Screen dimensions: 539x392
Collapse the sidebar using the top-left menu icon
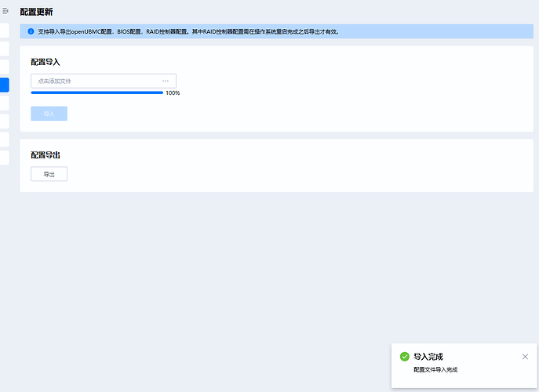(5, 11)
